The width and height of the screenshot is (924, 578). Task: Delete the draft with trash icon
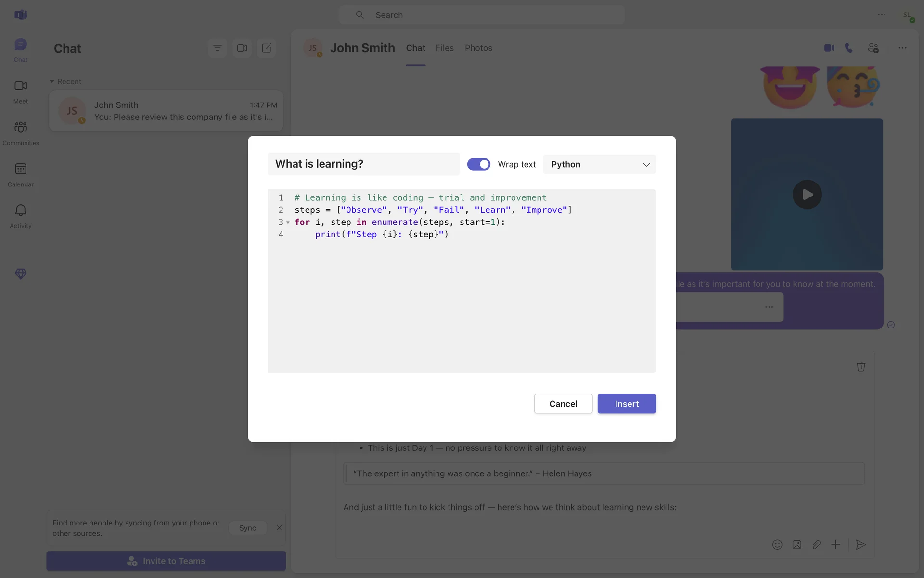click(x=861, y=367)
